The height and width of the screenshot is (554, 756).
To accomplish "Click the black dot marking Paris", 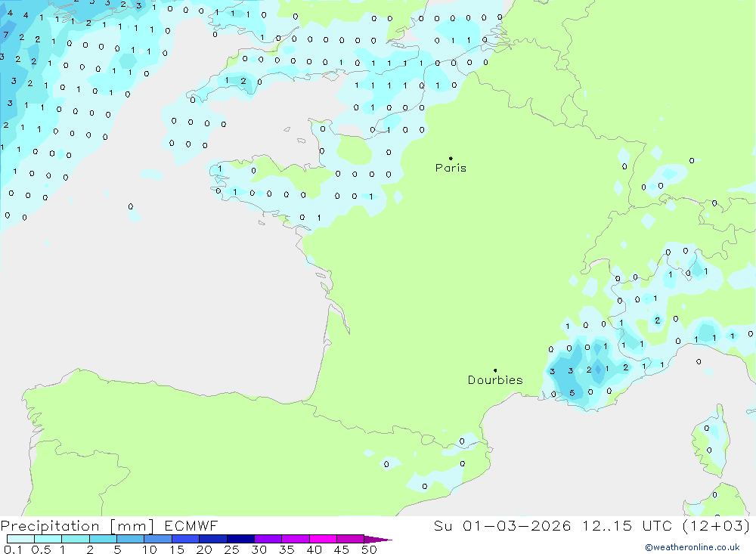I will click(x=451, y=158).
